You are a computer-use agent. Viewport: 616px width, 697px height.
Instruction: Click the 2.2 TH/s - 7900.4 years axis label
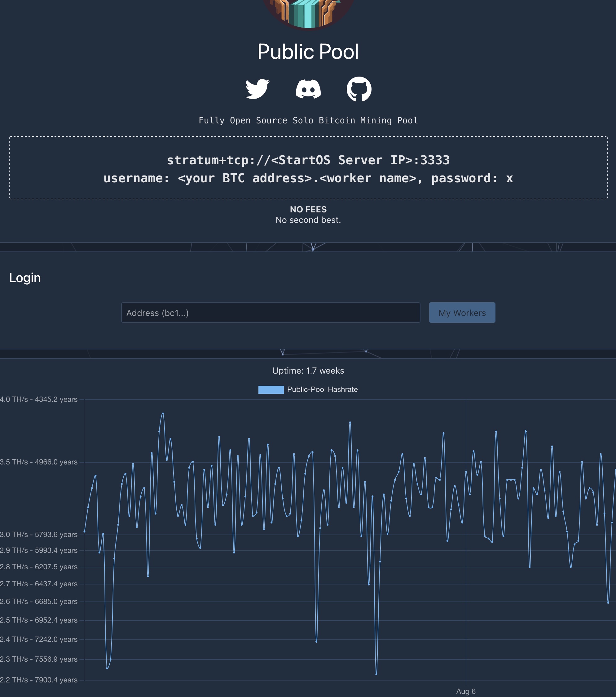pos(39,680)
